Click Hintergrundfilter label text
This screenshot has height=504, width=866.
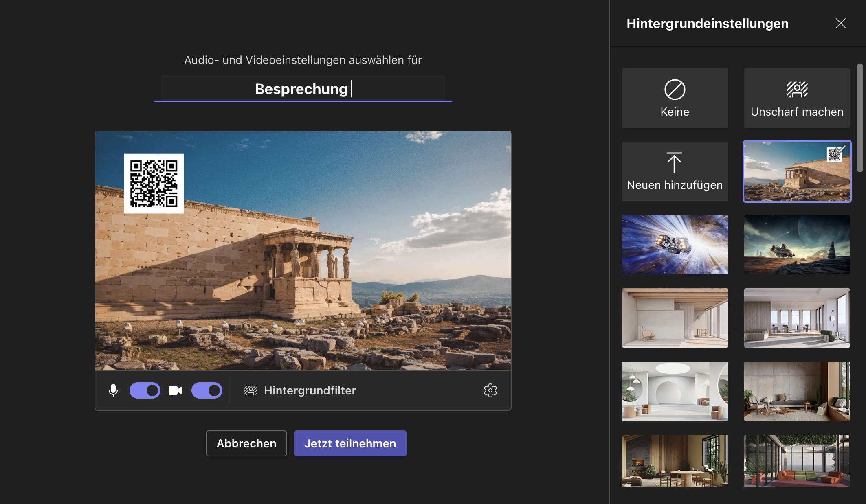310,390
